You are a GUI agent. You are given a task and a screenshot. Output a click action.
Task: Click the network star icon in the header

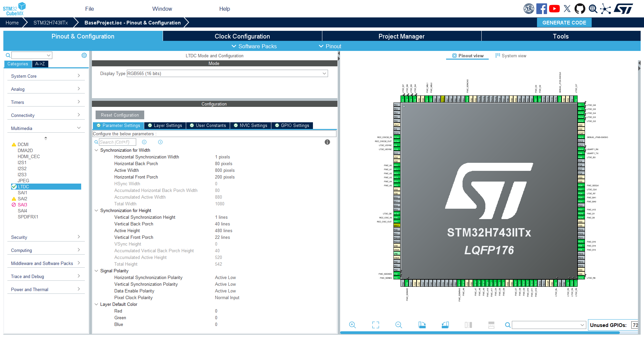pyautogui.click(x=605, y=9)
